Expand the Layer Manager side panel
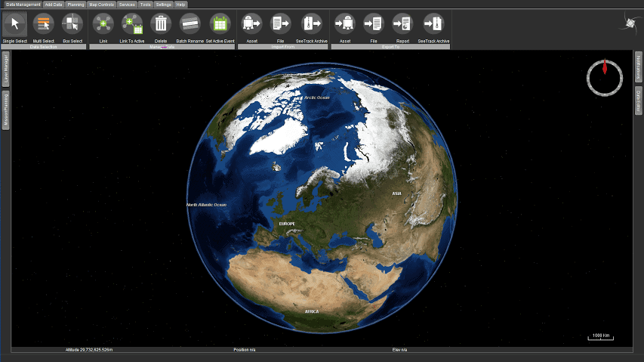Image resolution: width=644 pixels, height=362 pixels. click(6, 69)
